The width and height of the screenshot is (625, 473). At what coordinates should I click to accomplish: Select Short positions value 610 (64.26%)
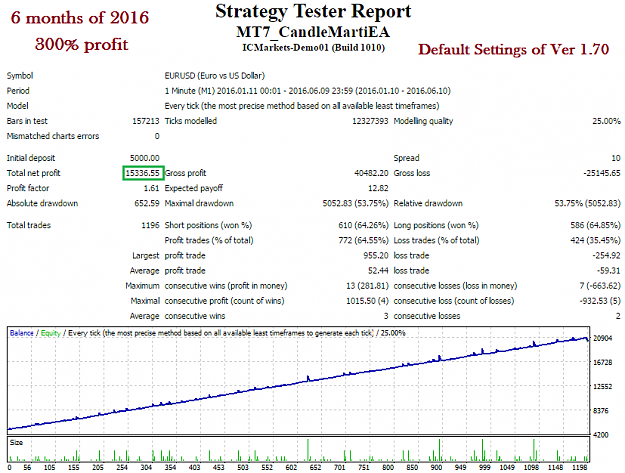coord(363,226)
